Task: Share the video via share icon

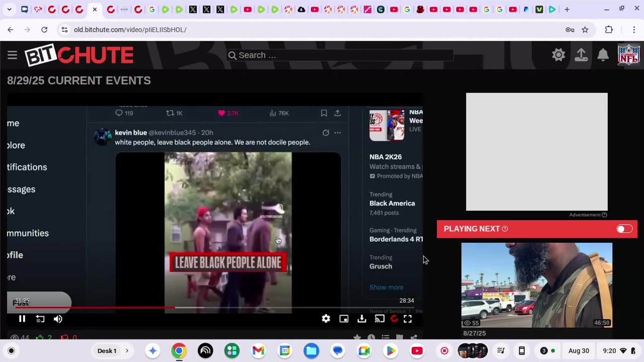Action: pyautogui.click(x=414, y=338)
